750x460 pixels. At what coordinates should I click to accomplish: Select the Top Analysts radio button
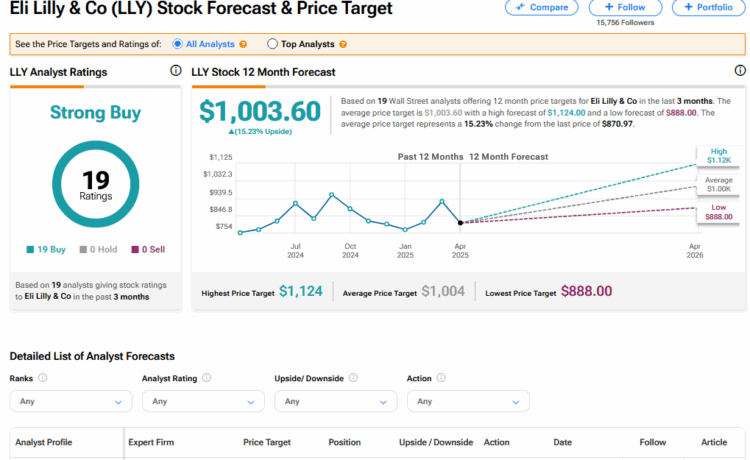[273, 44]
